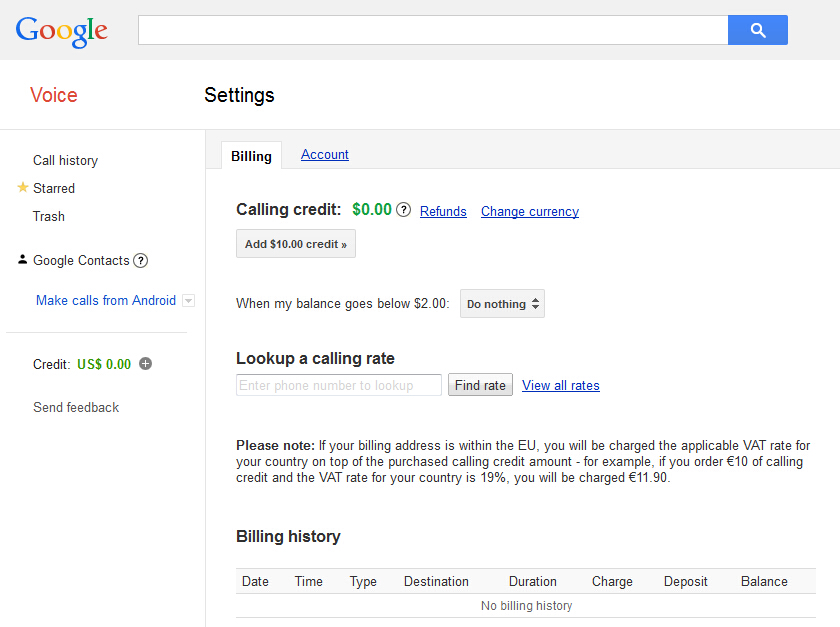Click the Find rate button
This screenshot has width=840, height=627.
[480, 385]
